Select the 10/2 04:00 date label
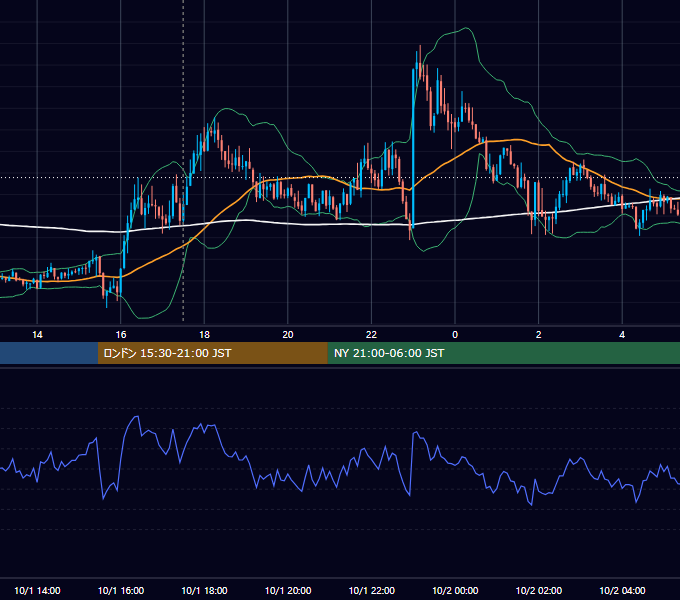 pos(622,590)
